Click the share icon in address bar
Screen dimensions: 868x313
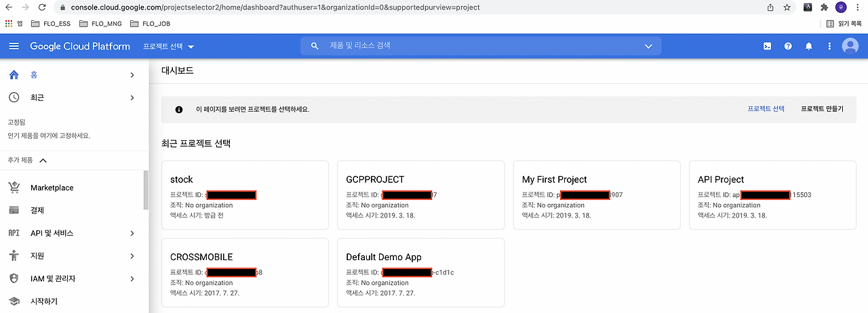click(770, 7)
